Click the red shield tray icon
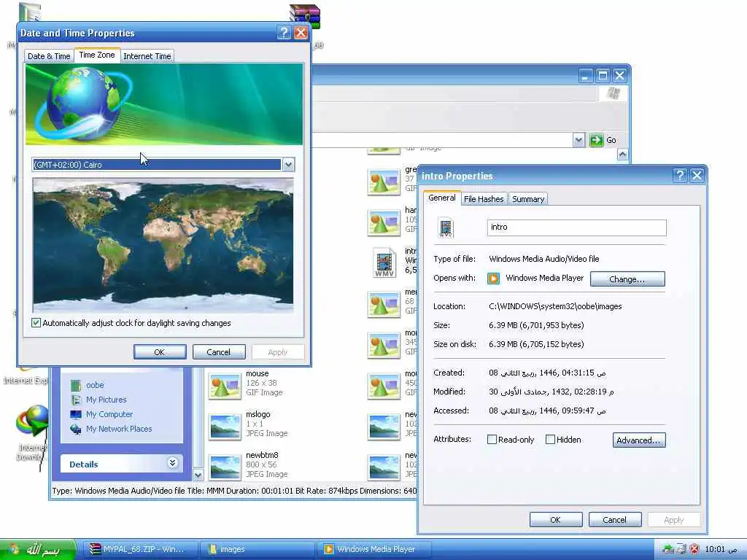Image resolution: width=747 pixels, height=560 pixels. [x=694, y=549]
